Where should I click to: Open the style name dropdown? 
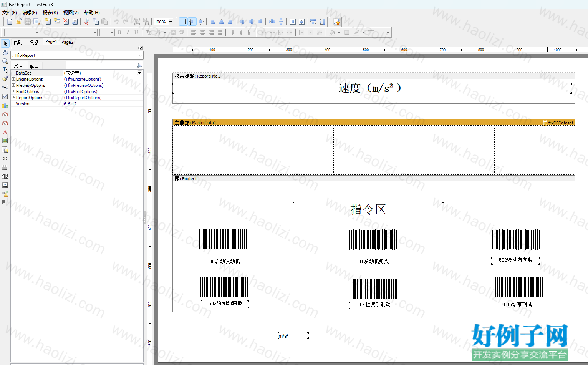click(x=37, y=33)
